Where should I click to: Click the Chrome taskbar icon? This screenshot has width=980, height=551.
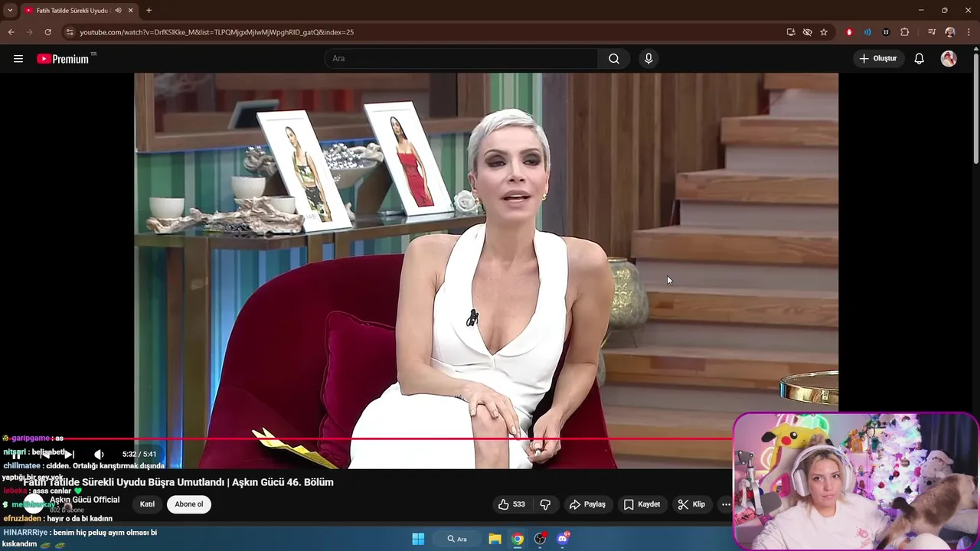click(518, 539)
